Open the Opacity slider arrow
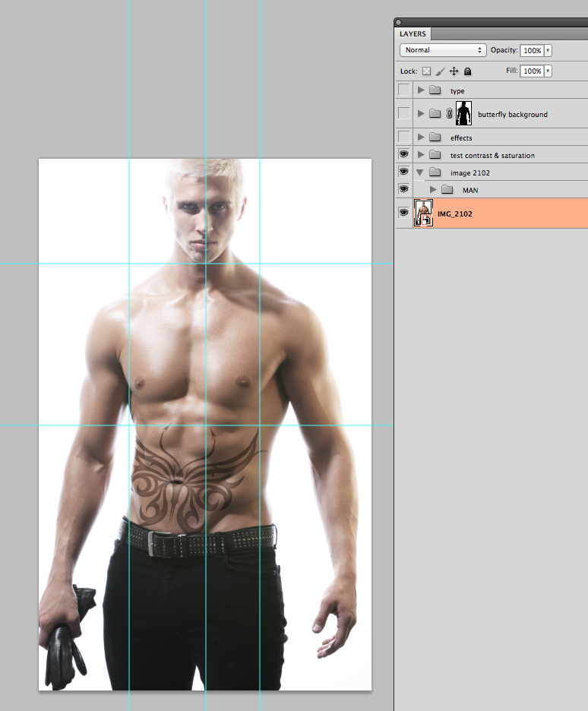Viewport: 588px width, 711px height. point(548,50)
